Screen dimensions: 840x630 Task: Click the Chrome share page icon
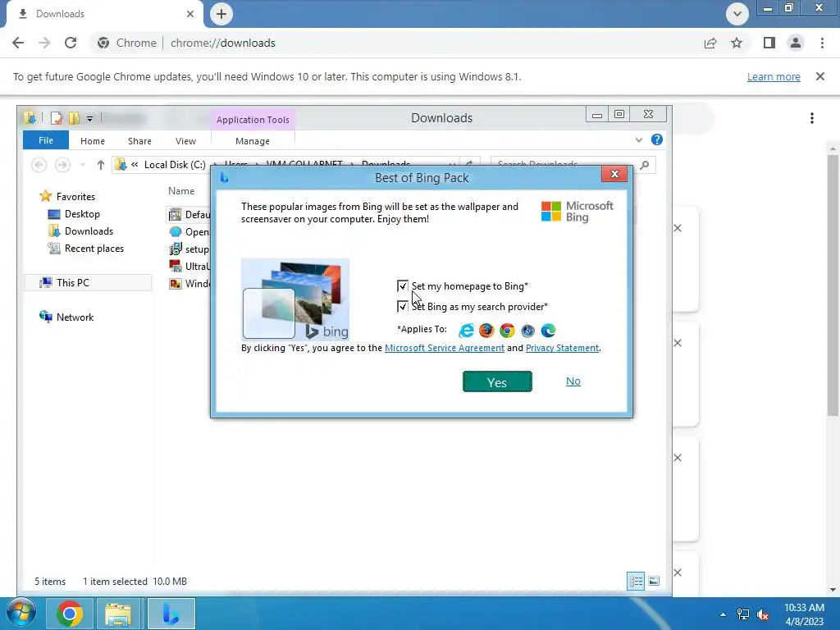click(710, 43)
